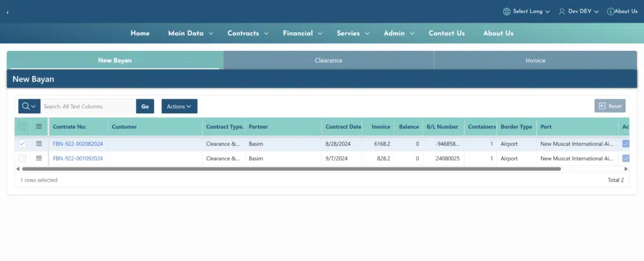The width and height of the screenshot is (644, 261).
Task: Uncheck the FBN-922-002082024 row checkbox
Action: point(22,143)
